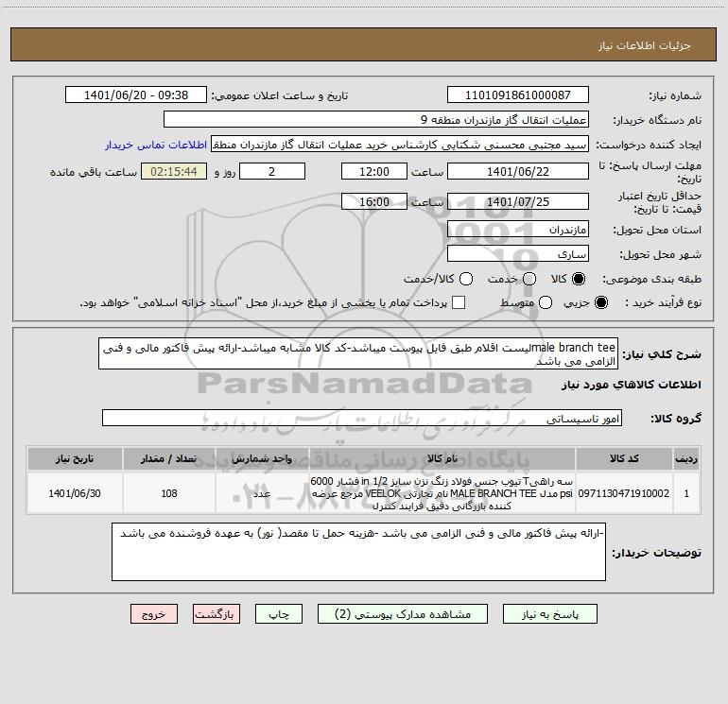Viewport: 728px width, 704px height.
Task: Choose the جزیی purchase process option
Action: (600, 302)
